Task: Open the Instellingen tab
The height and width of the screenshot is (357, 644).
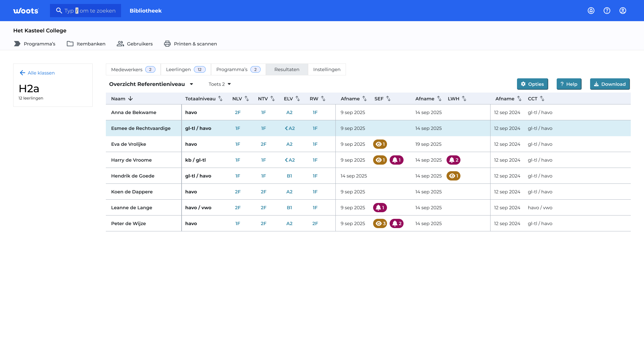Action: (x=327, y=69)
